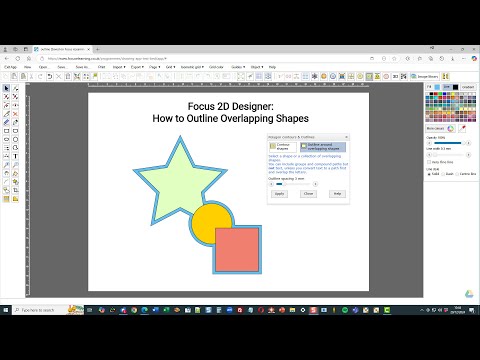The height and width of the screenshot is (360, 480).
Task: Open the Isometric grid dropdown
Action: [x=192, y=67]
